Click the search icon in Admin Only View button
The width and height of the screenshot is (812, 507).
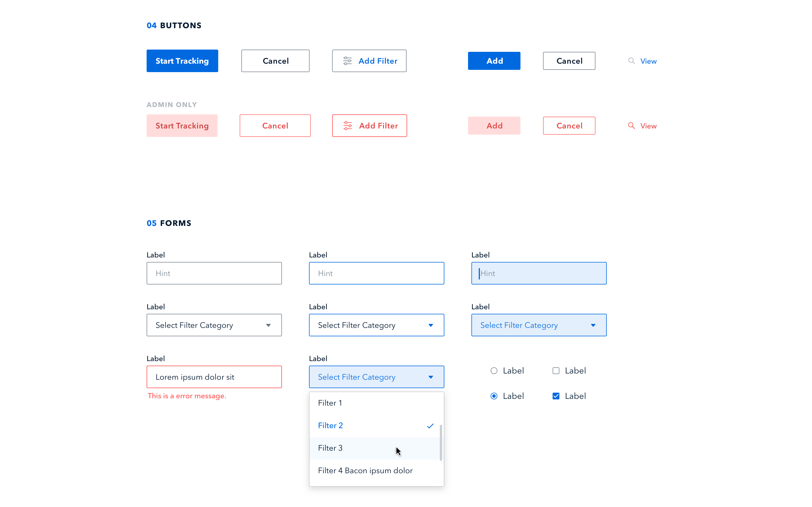pyautogui.click(x=631, y=125)
